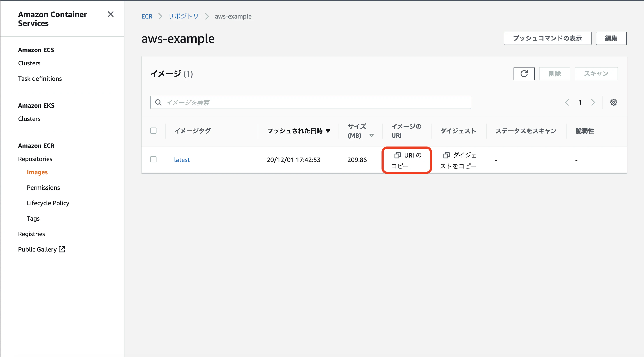This screenshot has width=644, height=357.
Task: Open EKS Clusters in the sidebar
Action: click(29, 119)
